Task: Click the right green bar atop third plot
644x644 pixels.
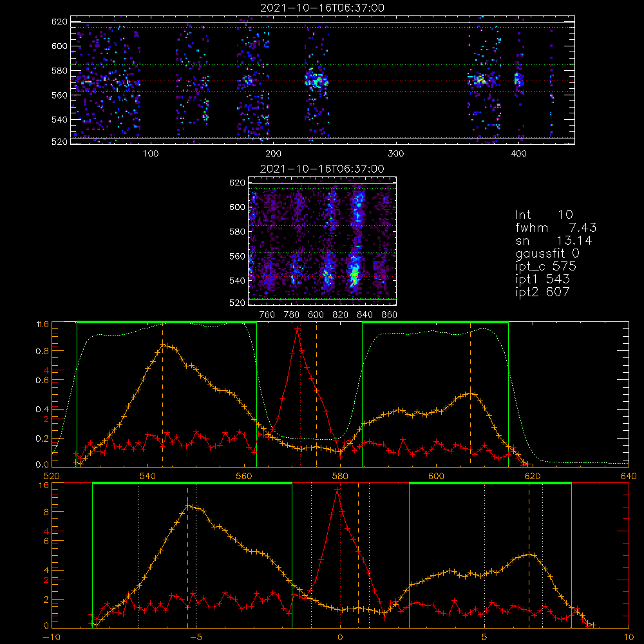Action: click(435, 322)
